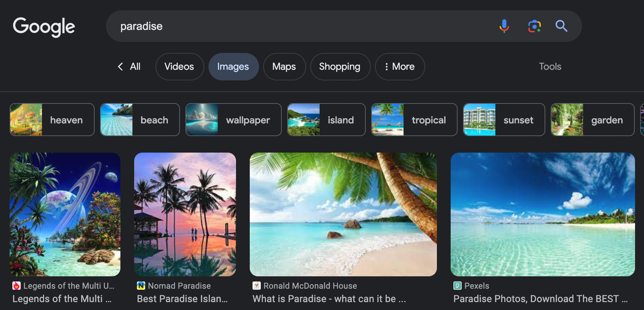The width and height of the screenshot is (644, 310).
Task: Click the Pexels source name
Action: coord(477,286)
